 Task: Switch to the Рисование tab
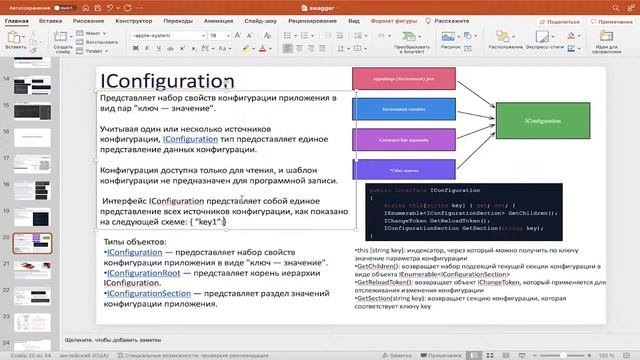88,21
